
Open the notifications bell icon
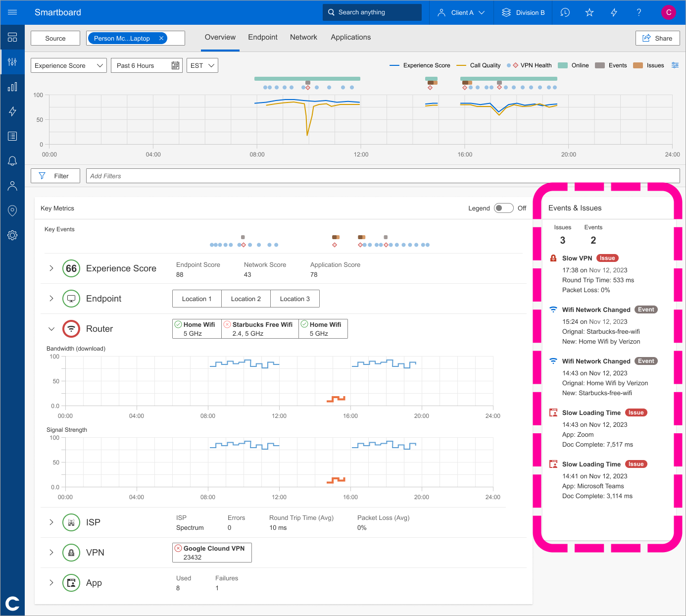point(12,160)
